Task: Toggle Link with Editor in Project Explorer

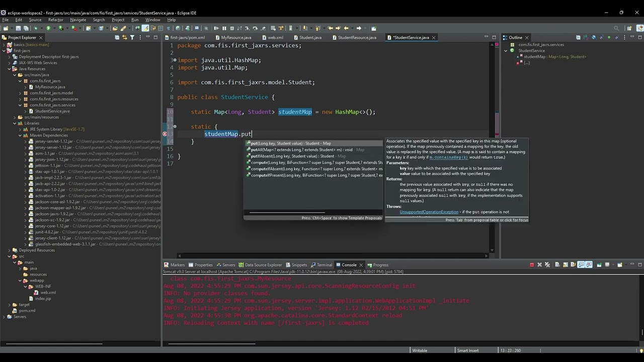Action: 125,38
